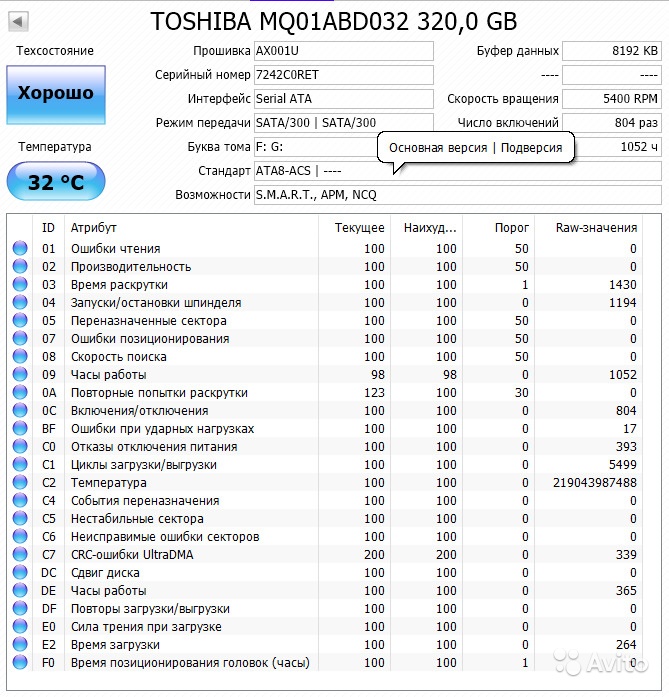The image size is (669, 697).
Task: Click the Прошивка field AX001U
Action: pyautogui.click(x=344, y=51)
